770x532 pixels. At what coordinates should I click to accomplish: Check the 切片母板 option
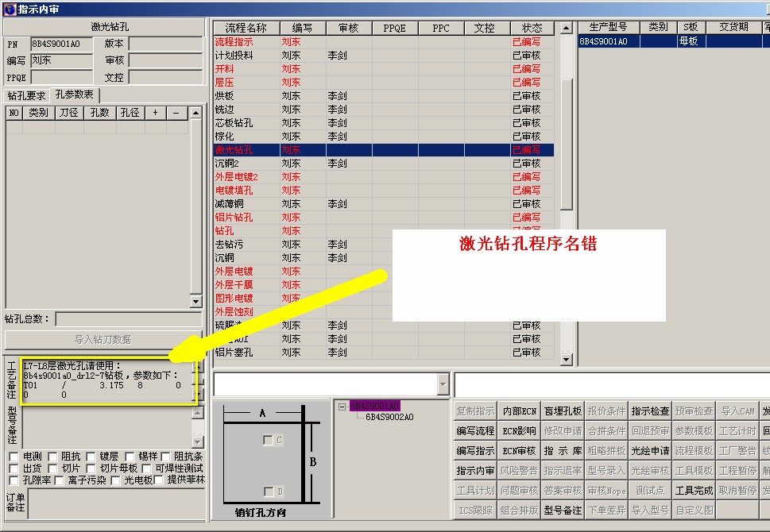(x=91, y=468)
